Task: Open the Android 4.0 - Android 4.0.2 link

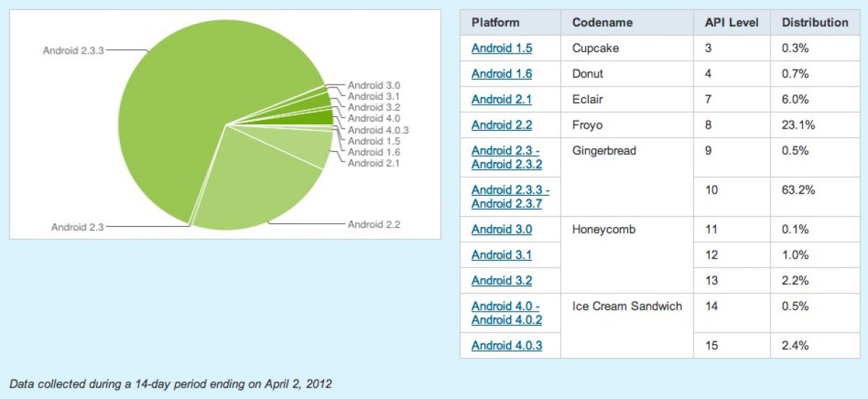Action: pos(506,313)
